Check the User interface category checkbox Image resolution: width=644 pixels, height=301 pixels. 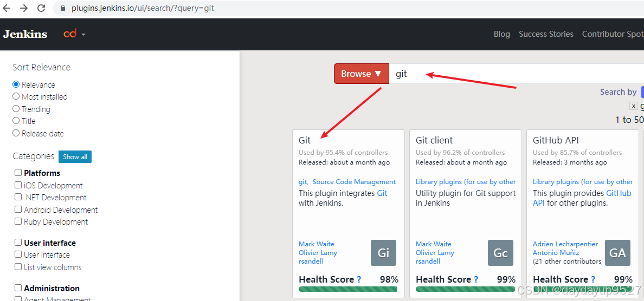pyautogui.click(x=18, y=242)
